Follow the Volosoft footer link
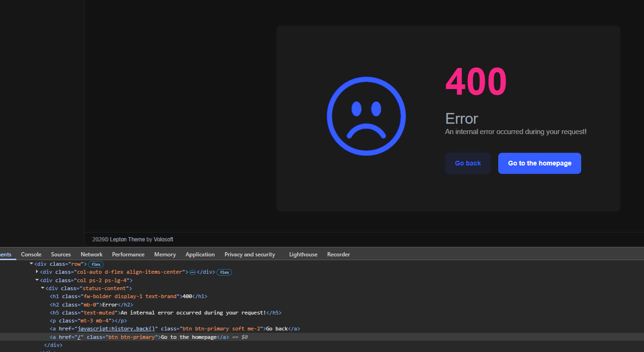 163,240
